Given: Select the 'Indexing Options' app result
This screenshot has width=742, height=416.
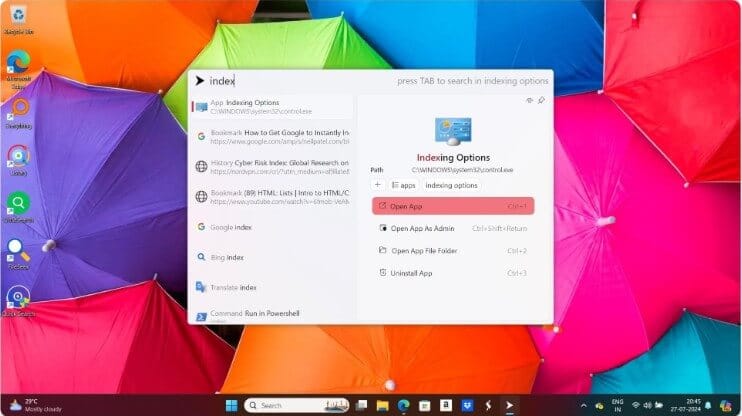Looking at the screenshot, I should [x=272, y=107].
